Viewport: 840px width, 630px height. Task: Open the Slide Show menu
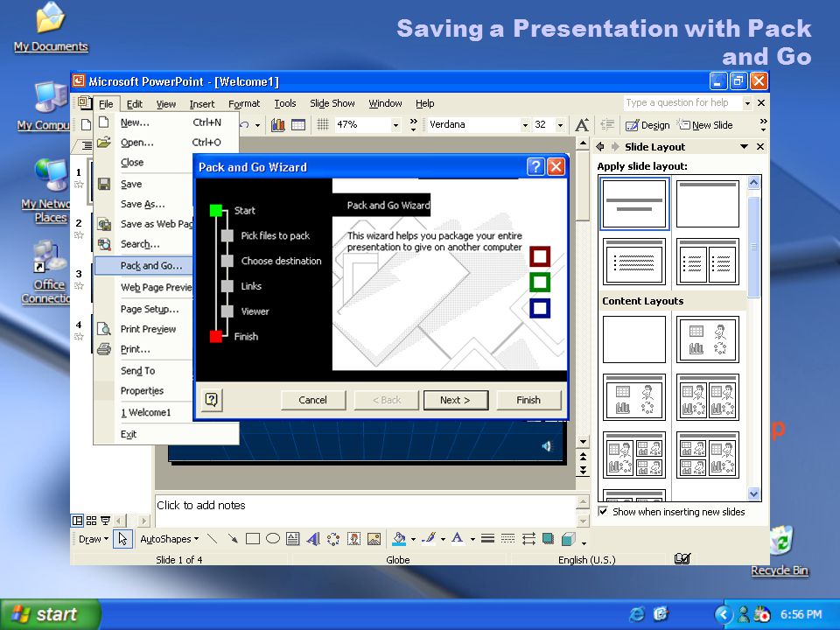point(332,103)
